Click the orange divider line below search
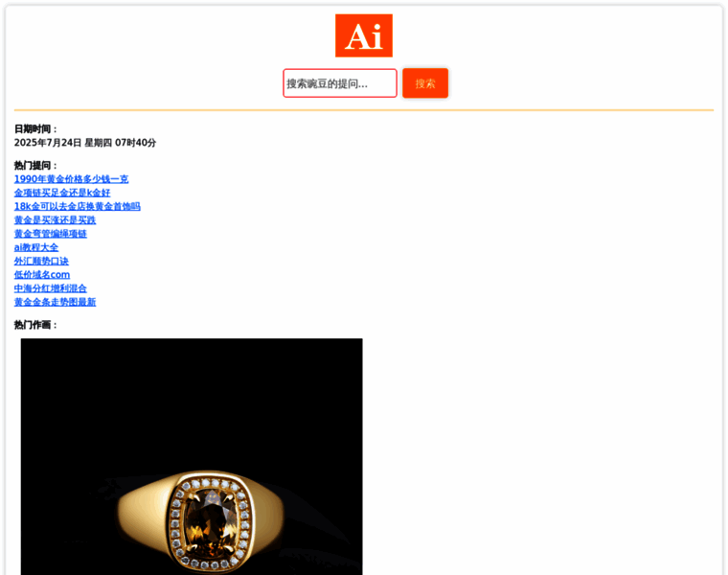 pos(364,110)
